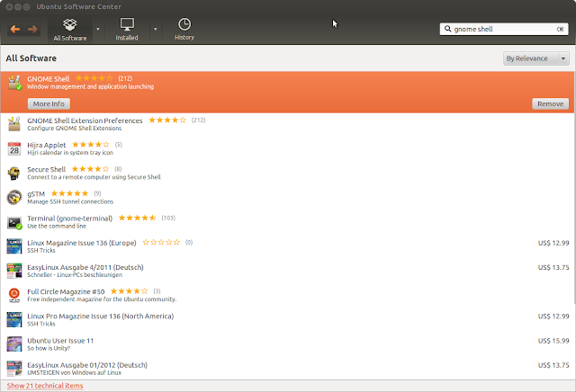Click the gSTM app icon
576x392 pixels.
click(x=14, y=198)
